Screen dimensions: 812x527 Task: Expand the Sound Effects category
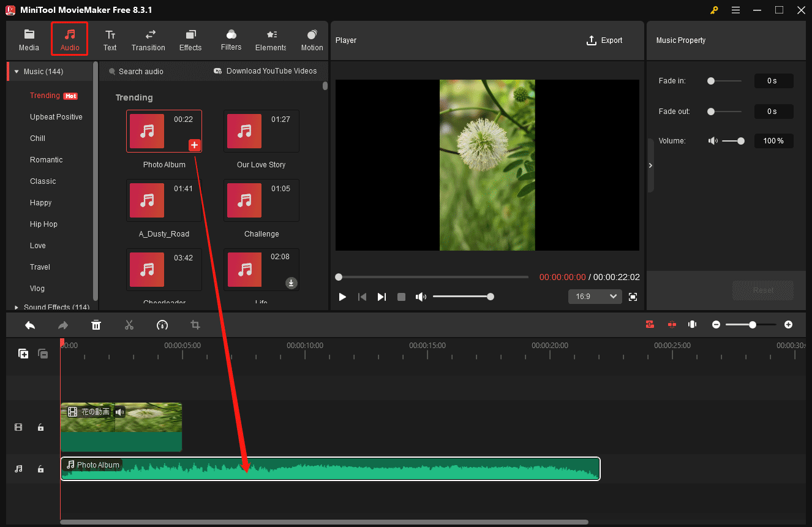click(17, 307)
